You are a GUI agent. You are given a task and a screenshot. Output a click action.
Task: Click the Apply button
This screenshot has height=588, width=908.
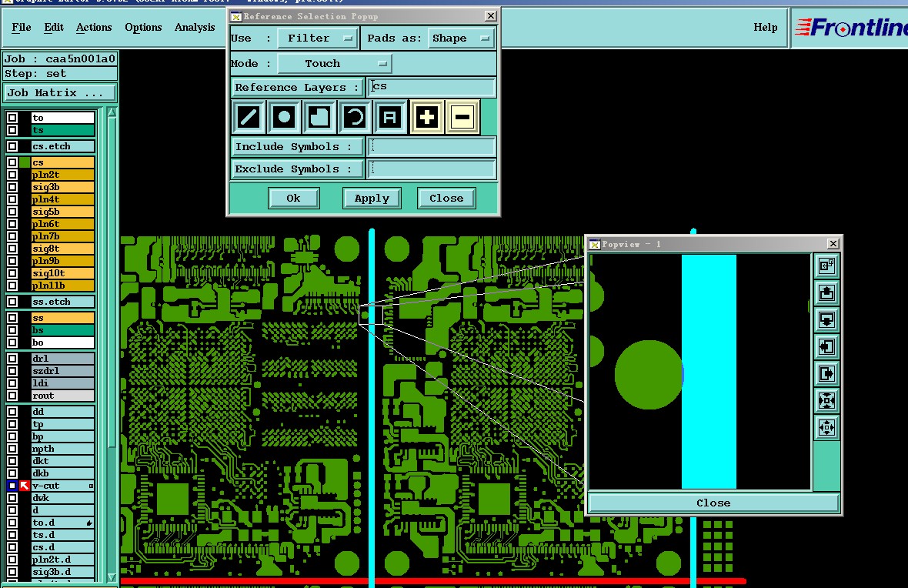coord(372,198)
